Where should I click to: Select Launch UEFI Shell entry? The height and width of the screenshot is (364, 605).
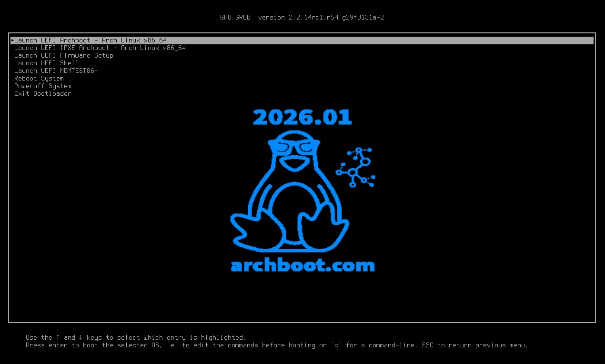coord(46,63)
